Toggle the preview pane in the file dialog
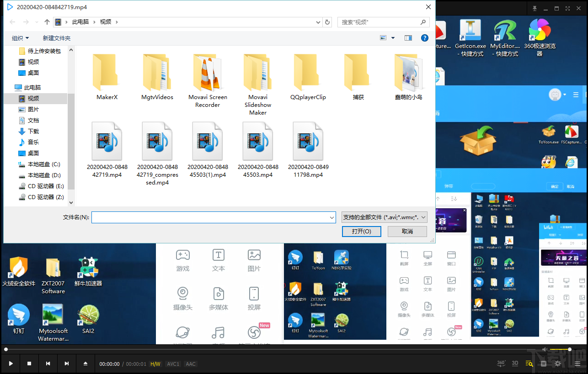 (x=408, y=38)
